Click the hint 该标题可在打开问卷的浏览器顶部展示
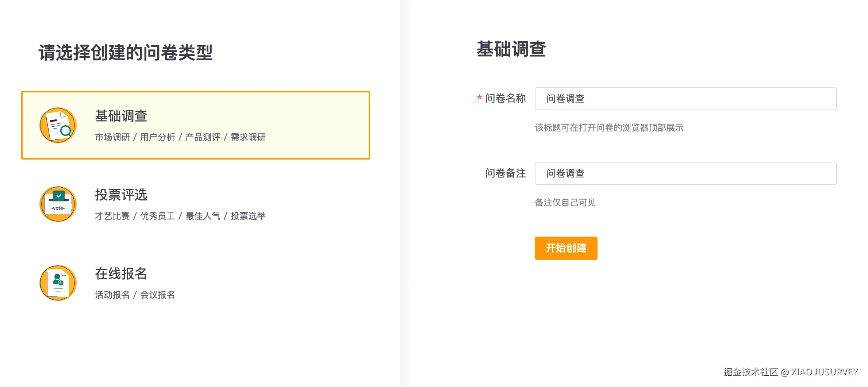 coord(609,128)
